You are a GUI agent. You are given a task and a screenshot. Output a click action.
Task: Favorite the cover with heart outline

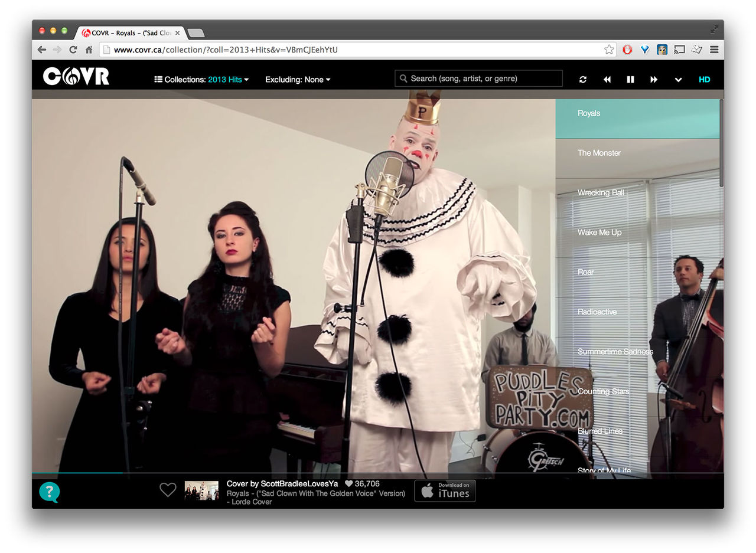tap(168, 490)
